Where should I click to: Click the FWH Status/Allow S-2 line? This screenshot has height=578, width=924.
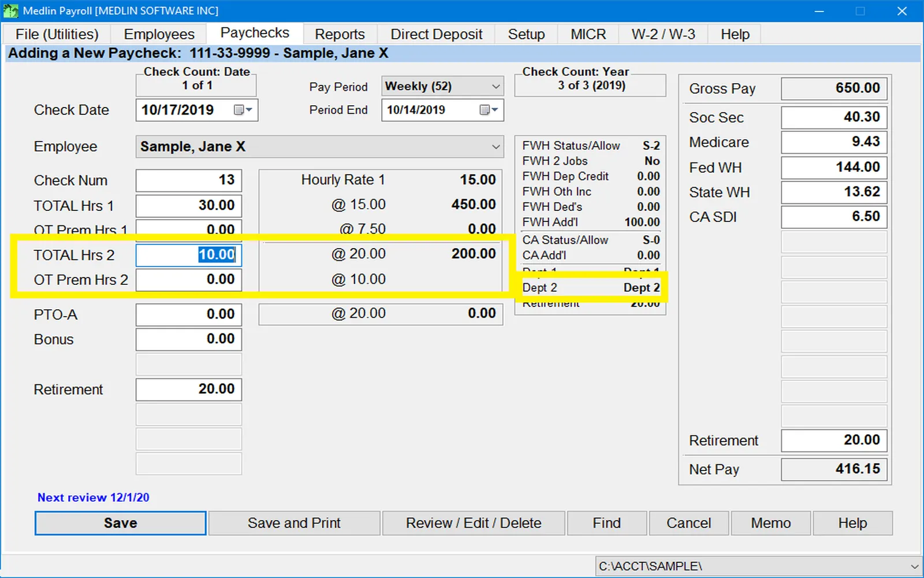coord(591,146)
